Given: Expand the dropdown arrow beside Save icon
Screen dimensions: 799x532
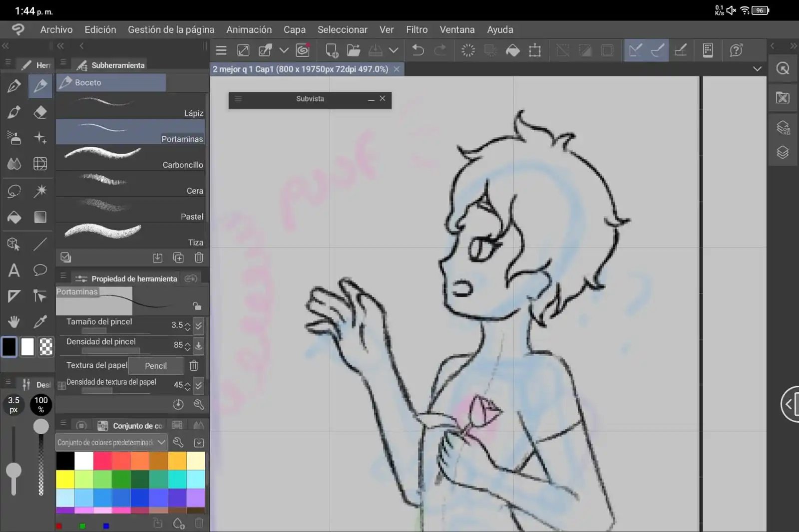Looking at the screenshot, I should point(394,50).
